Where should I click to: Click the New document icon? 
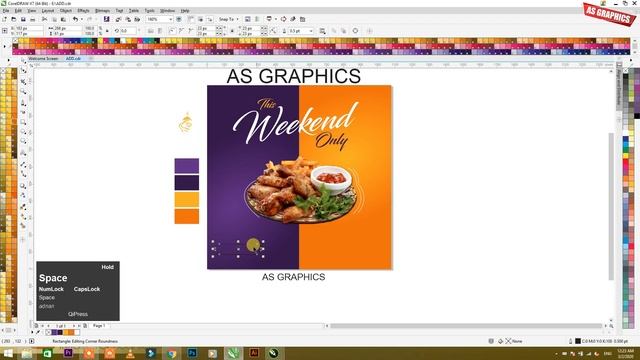click(4, 19)
